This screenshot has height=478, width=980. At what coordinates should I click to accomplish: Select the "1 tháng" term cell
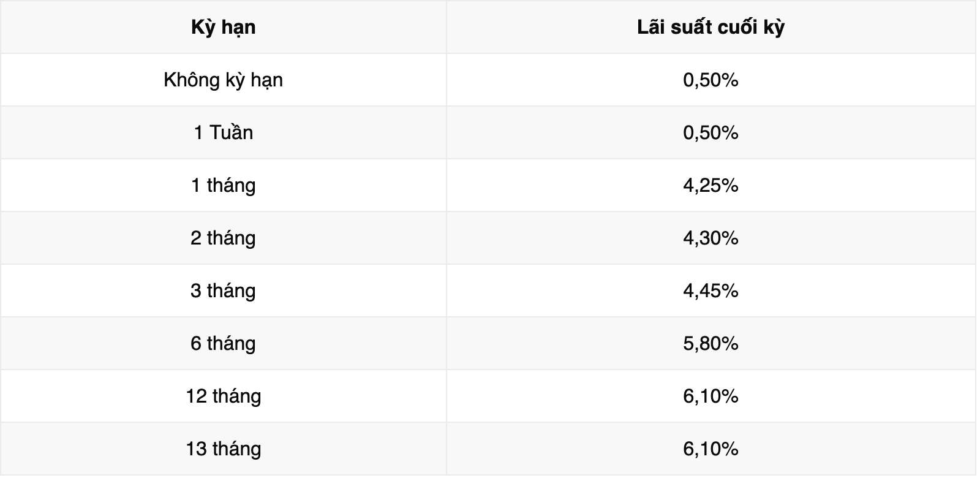point(224,186)
